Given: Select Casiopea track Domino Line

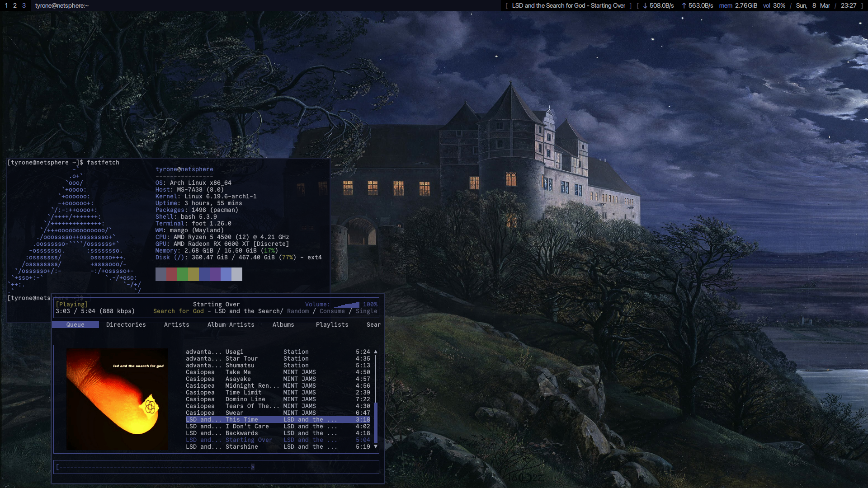Looking at the screenshot, I should pyautogui.click(x=245, y=399).
